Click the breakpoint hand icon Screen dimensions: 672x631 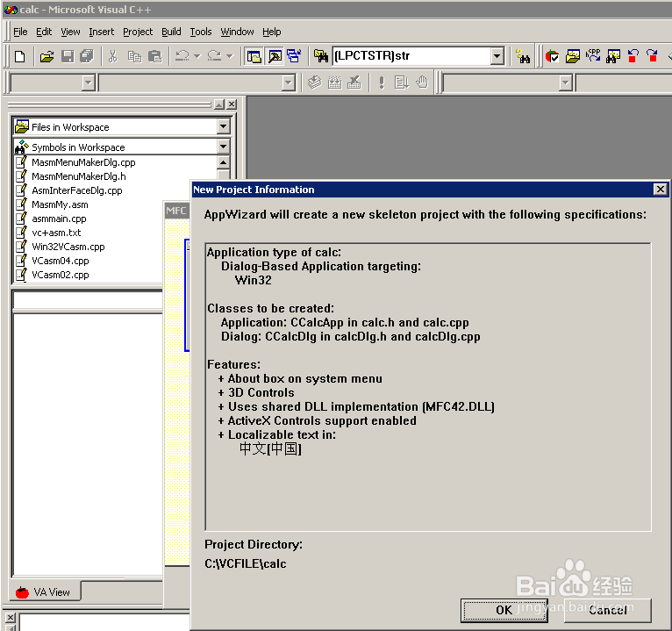[422, 82]
